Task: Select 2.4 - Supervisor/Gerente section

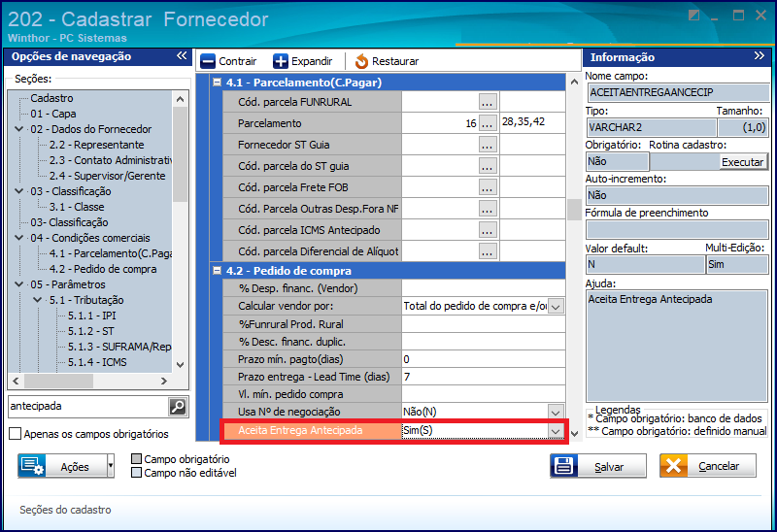Action: click(x=107, y=176)
